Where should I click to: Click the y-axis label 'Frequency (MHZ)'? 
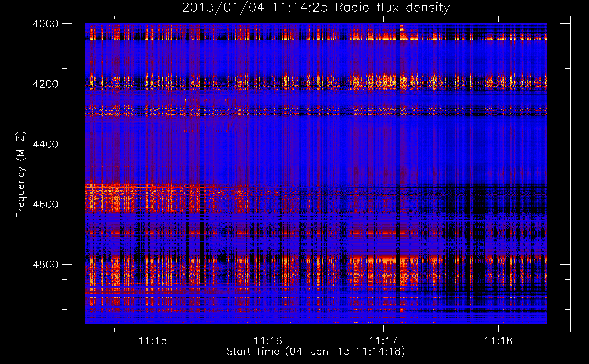[21, 175]
